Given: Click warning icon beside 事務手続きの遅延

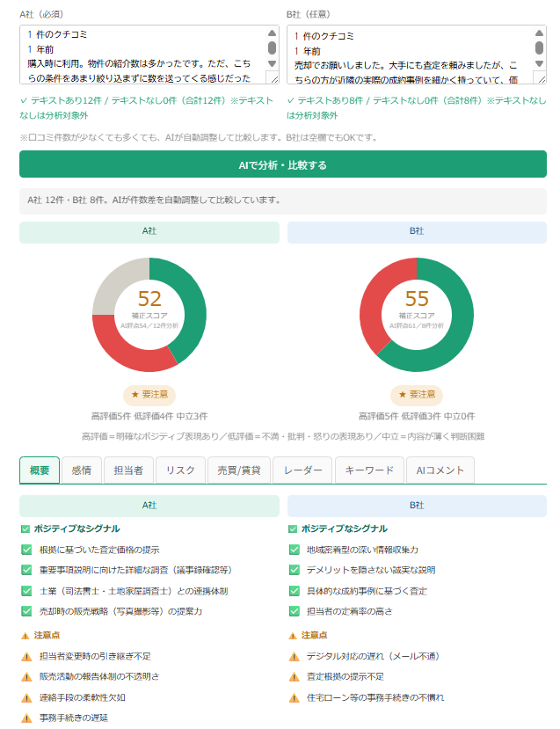Looking at the screenshot, I should 26,718.
